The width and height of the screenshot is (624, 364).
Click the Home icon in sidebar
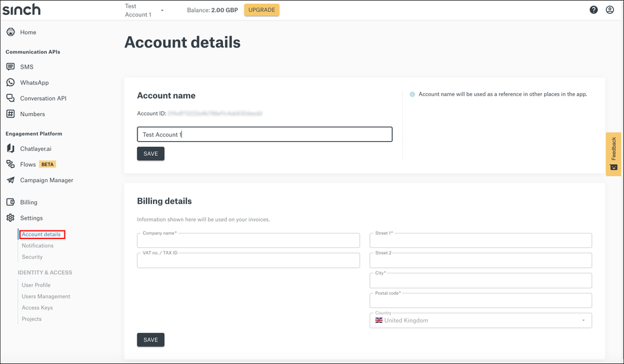click(11, 32)
